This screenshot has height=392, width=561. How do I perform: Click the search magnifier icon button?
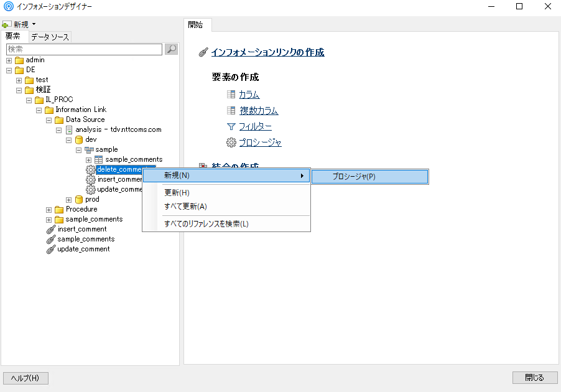click(172, 49)
